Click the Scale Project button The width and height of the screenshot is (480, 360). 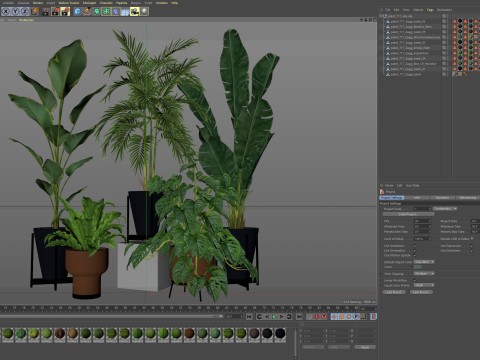pyautogui.click(x=408, y=214)
